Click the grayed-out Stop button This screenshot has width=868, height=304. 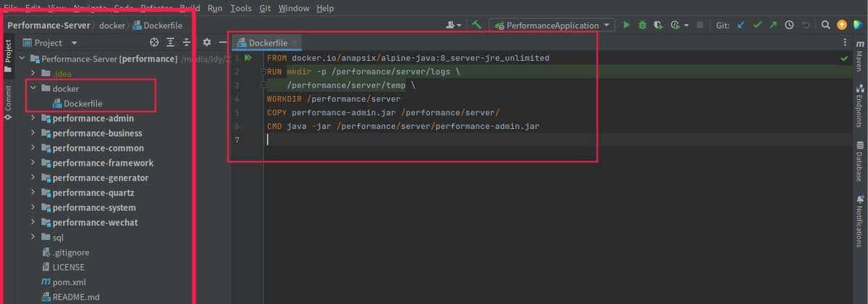(699, 25)
